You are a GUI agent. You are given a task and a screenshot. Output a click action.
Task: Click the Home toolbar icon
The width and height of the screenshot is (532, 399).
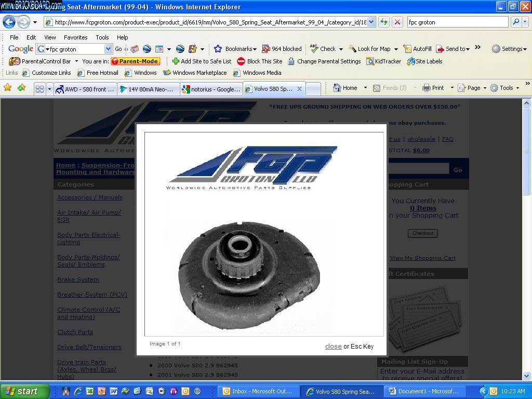[x=345, y=88]
